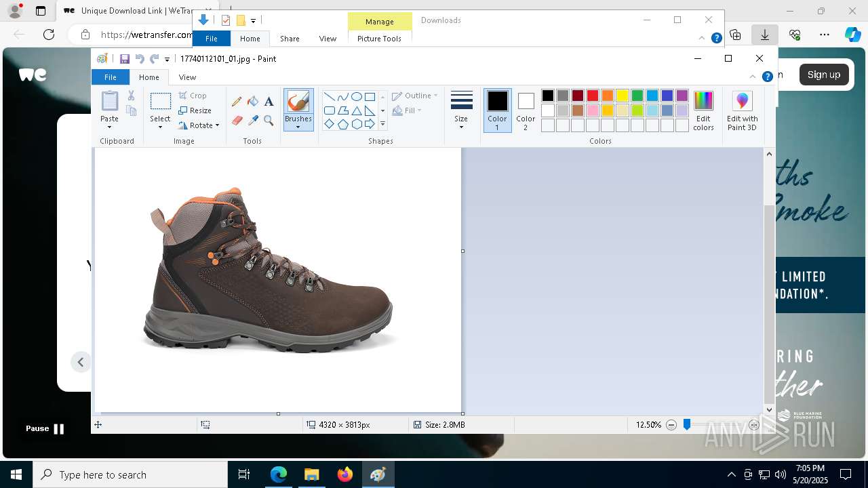Choose the red palette color
Image resolution: width=868 pixels, height=488 pixels.
(x=593, y=96)
